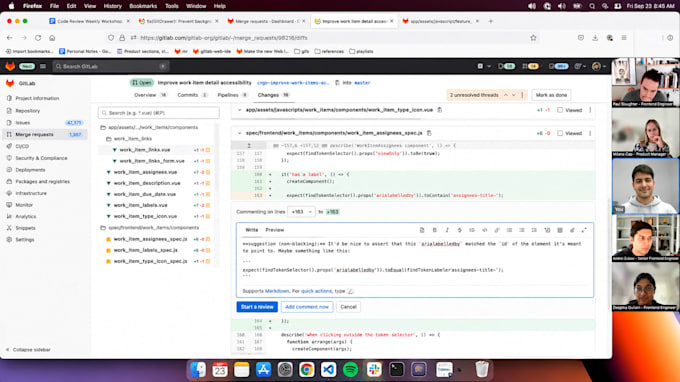
Task: Open work_item_labels_spec.js in file tree
Action: [x=146, y=250]
